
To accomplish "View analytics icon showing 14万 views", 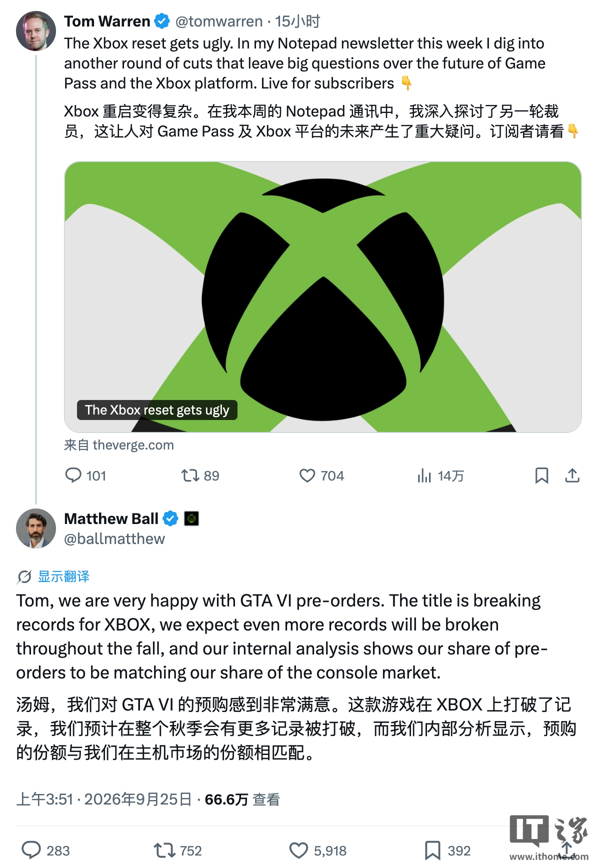I will tap(424, 475).
